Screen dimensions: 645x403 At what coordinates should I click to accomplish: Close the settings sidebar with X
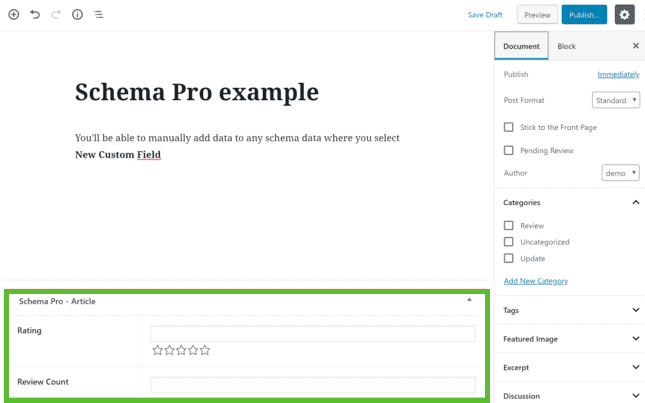(x=636, y=46)
